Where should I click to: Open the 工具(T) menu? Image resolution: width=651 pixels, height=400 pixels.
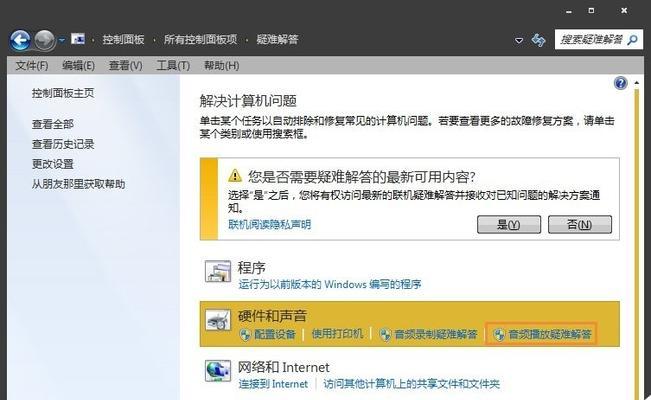173,65
